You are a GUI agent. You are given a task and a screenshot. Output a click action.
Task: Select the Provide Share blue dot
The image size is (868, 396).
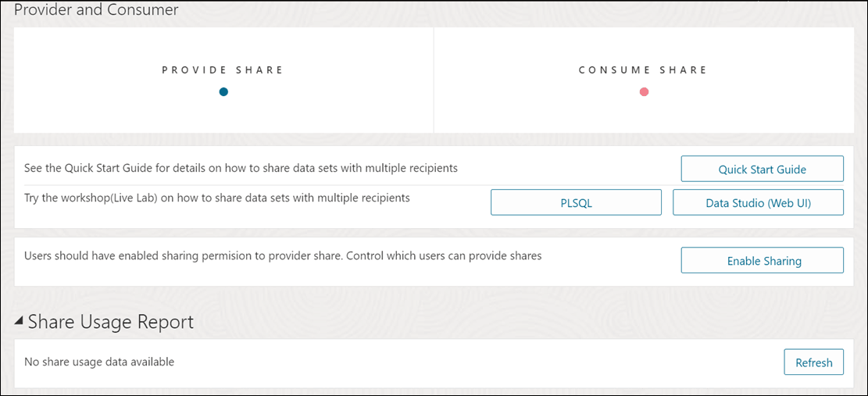(223, 92)
